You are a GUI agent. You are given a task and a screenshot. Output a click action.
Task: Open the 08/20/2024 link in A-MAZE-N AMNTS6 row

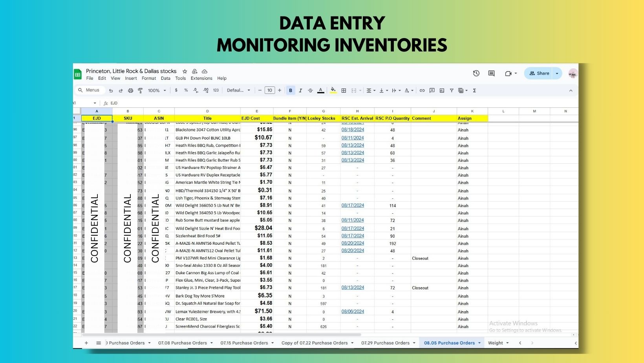click(x=353, y=243)
